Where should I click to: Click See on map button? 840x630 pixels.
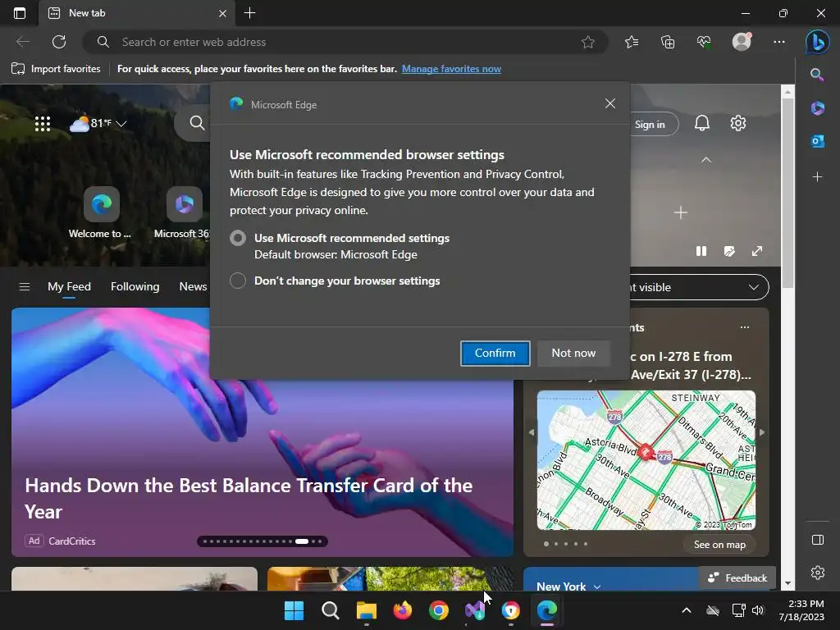pos(719,545)
